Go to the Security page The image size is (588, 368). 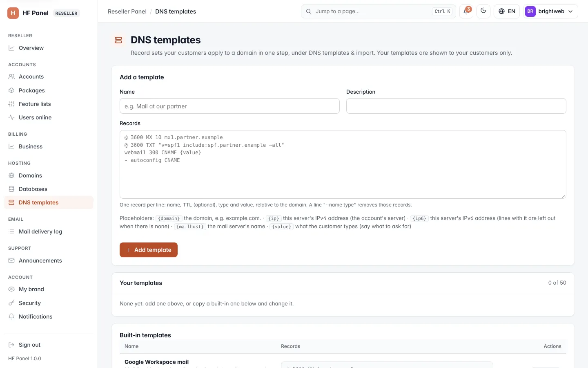click(x=49, y=303)
